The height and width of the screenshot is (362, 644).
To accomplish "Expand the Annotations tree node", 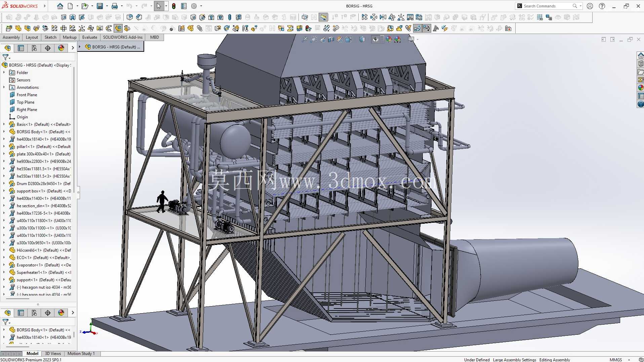I will pyautogui.click(x=4, y=87).
